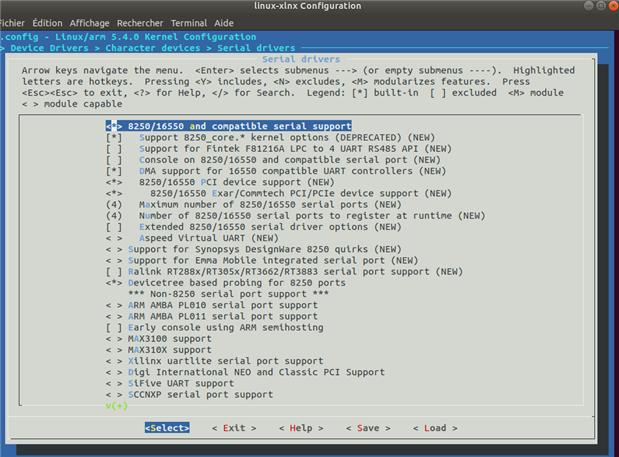Click the v(+) scroll-down indicator
The image size is (619, 457).
(116, 406)
